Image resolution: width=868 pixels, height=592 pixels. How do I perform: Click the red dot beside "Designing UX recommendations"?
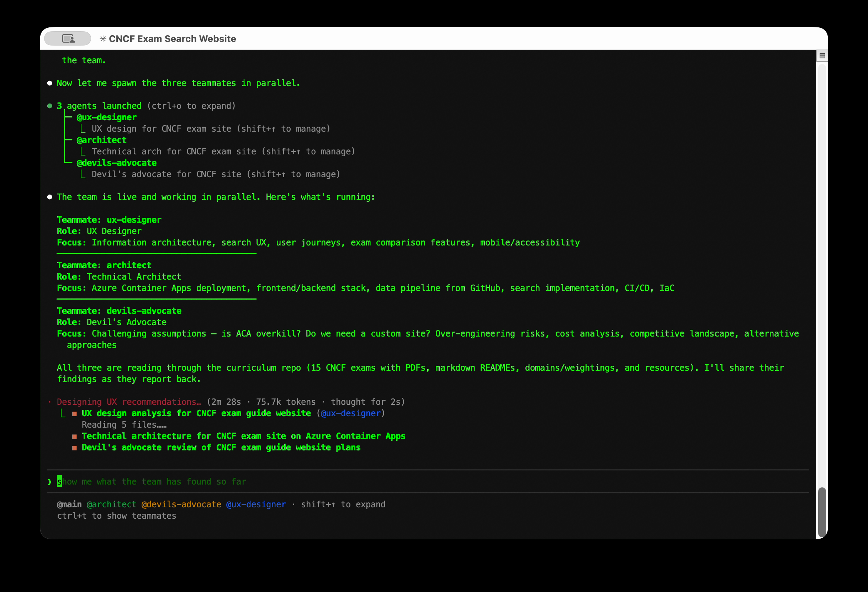pyautogui.click(x=50, y=402)
